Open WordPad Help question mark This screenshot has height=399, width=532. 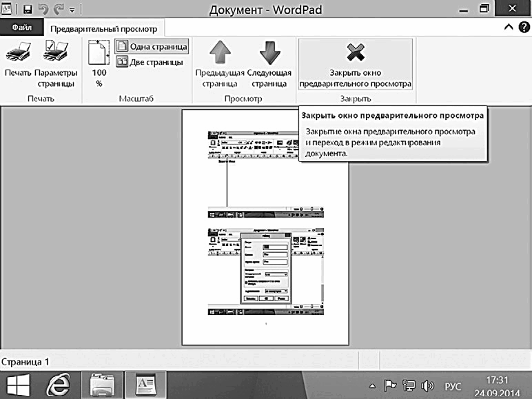(524, 27)
